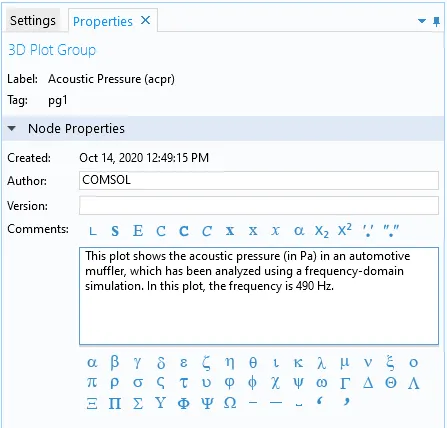447x428 pixels.
Task: Click into the Author field containing COMSOL
Action: click(259, 180)
